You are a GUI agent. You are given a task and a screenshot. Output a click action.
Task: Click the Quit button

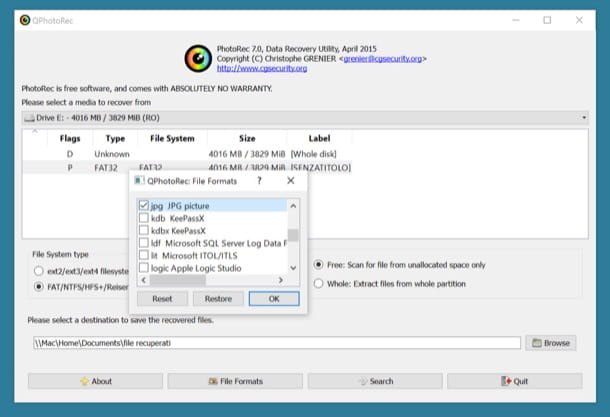click(x=515, y=381)
